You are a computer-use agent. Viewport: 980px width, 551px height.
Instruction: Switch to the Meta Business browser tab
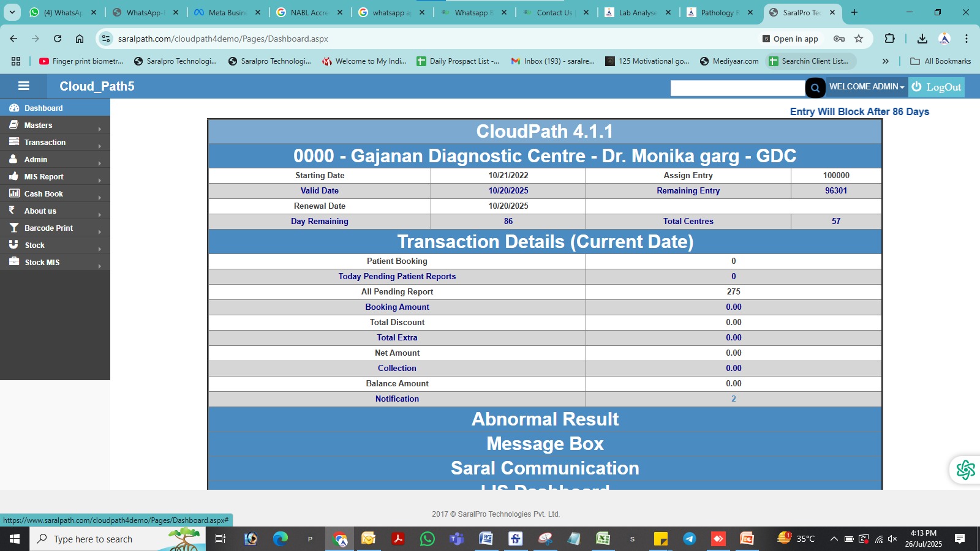tap(227, 12)
